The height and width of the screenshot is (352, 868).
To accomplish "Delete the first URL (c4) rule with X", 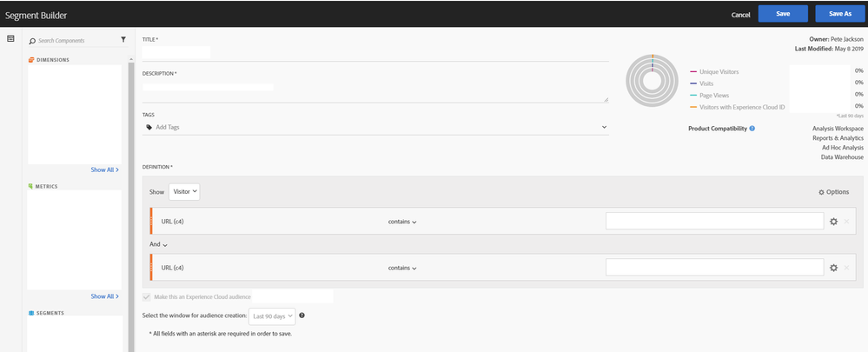I will click(846, 222).
